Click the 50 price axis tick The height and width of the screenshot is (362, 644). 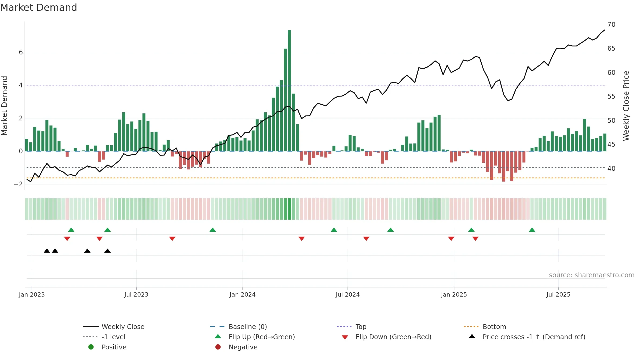click(x=612, y=121)
